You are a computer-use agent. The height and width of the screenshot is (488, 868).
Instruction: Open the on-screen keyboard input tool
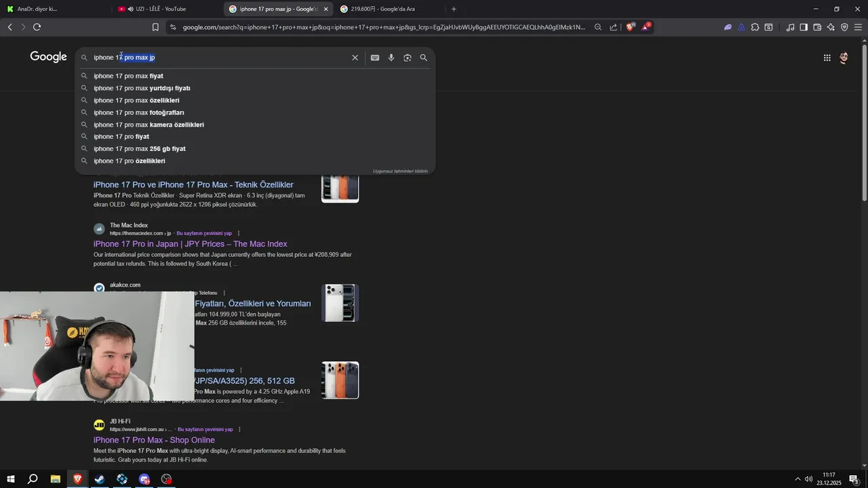pos(375,58)
